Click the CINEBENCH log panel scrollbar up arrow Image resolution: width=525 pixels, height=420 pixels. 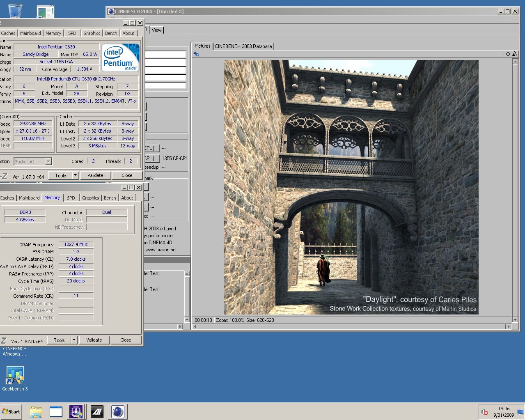pyautogui.click(x=187, y=273)
